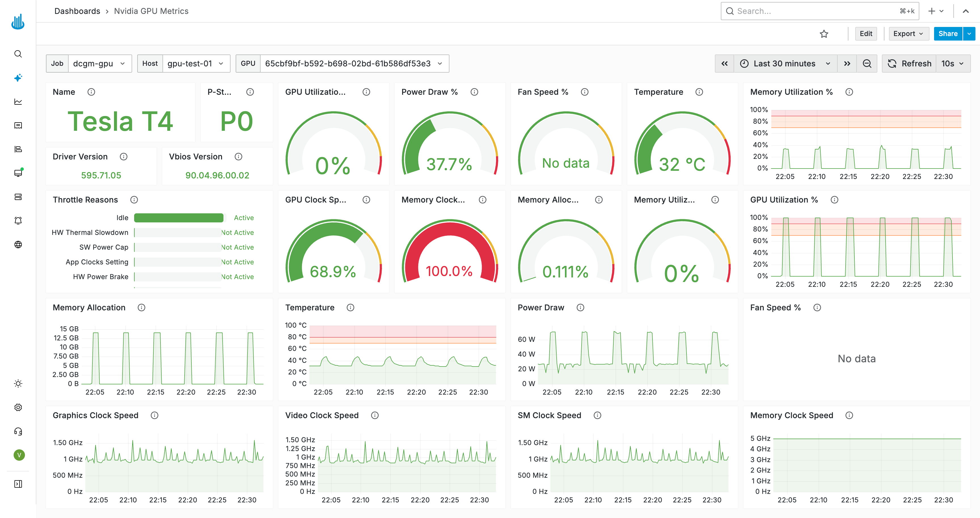Show info for Memory Clock Speed chart

coord(849,415)
